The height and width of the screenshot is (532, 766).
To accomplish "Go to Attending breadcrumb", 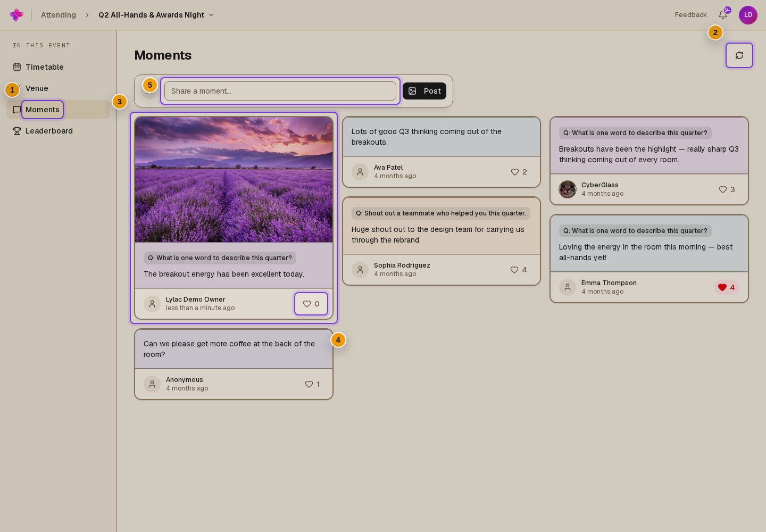I will (x=59, y=15).
